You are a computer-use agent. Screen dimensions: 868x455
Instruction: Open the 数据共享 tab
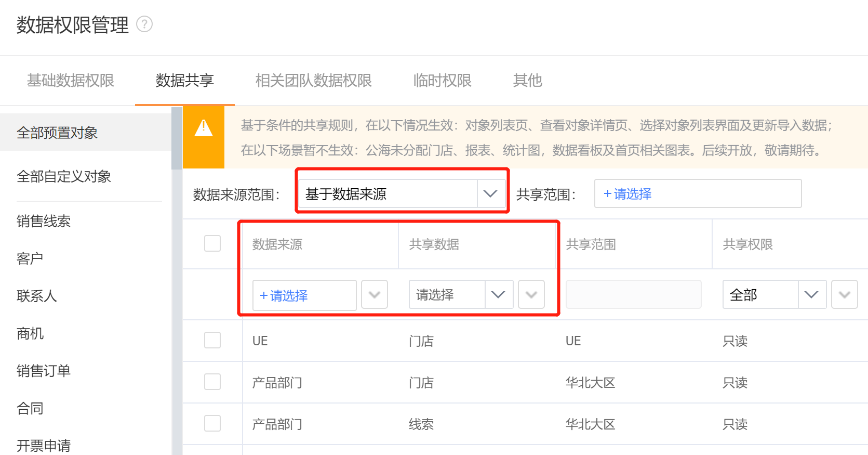pyautogui.click(x=185, y=81)
